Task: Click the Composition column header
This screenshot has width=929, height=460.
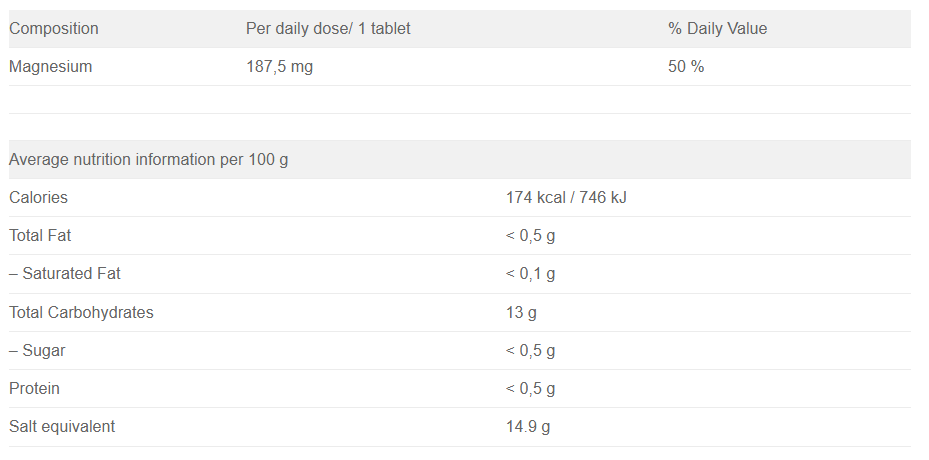Action: pyautogui.click(x=54, y=29)
